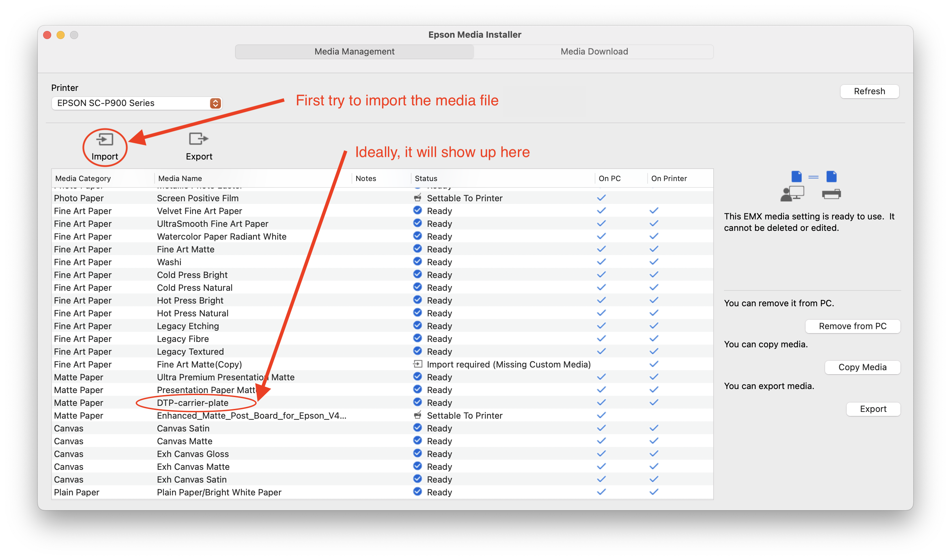The height and width of the screenshot is (560, 951).
Task: Click the Export toolbar icon
Action: click(199, 139)
